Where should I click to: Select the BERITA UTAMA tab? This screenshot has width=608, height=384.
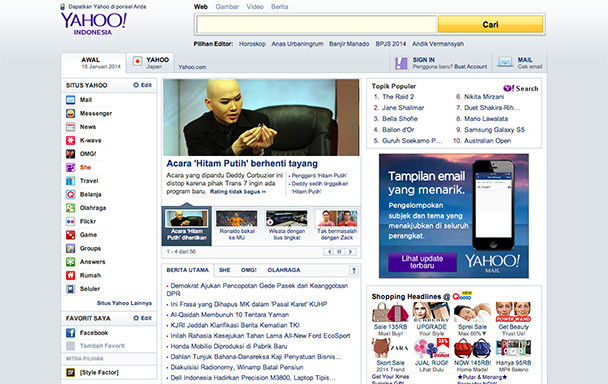click(x=188, y=270)
